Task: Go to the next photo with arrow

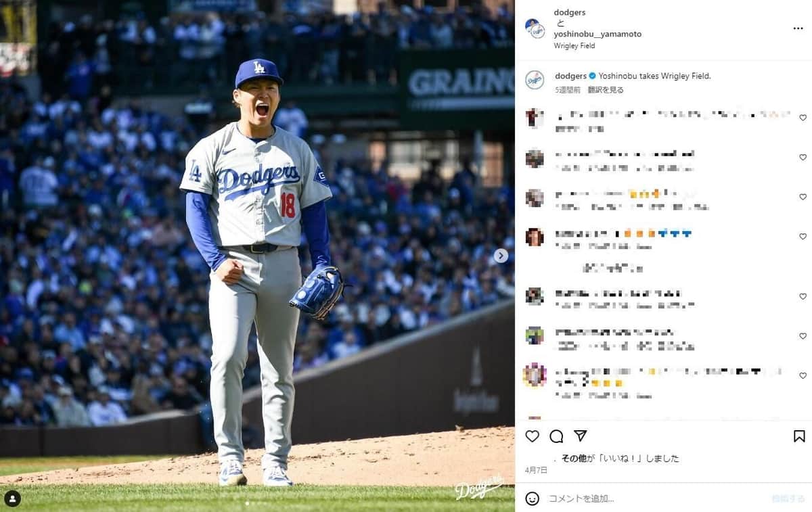Action: (x=501, y=256)
